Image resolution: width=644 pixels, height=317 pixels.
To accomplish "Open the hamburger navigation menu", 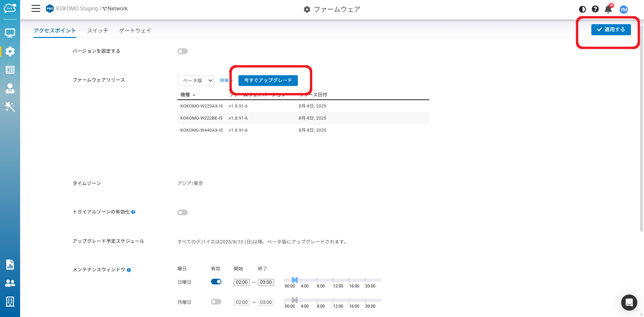I will point(36,9).
